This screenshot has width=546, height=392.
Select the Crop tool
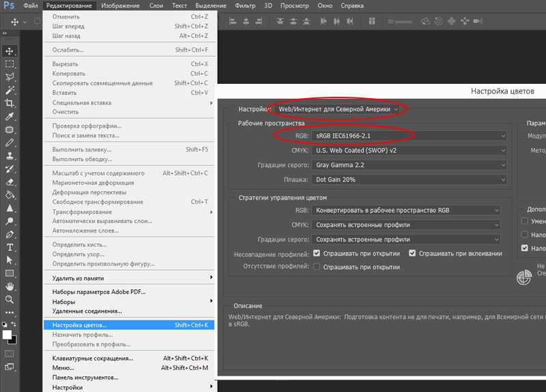pos(10,104)
